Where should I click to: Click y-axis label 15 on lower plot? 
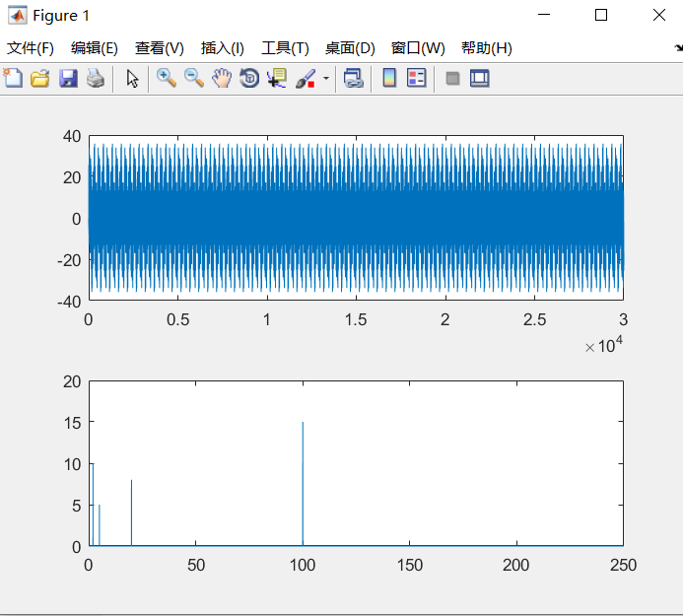pos(72,423)
